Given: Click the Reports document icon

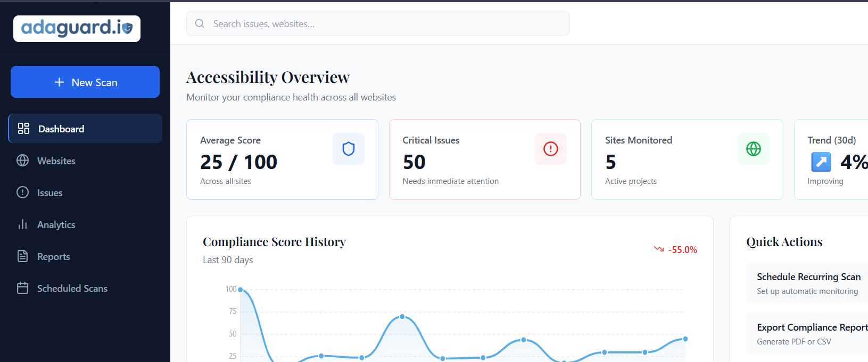Looking at the screenshot, I should click(22, 256).
